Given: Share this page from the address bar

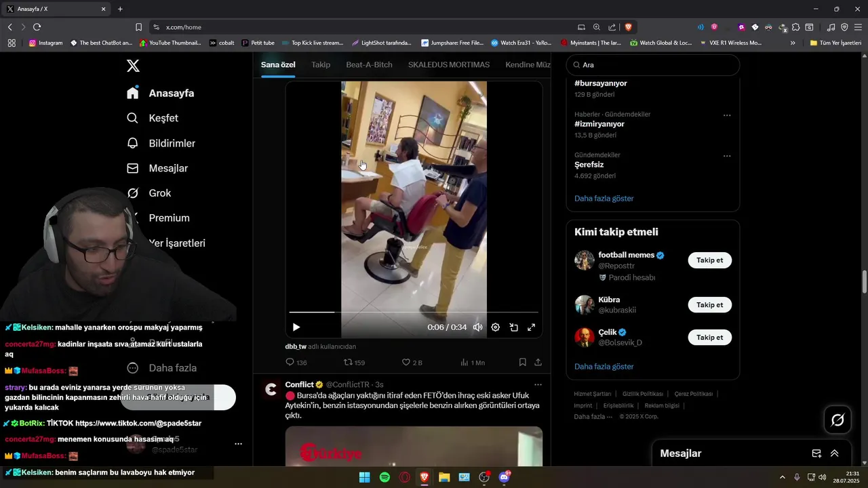Looking at the screenshot, I should [612, 27].
